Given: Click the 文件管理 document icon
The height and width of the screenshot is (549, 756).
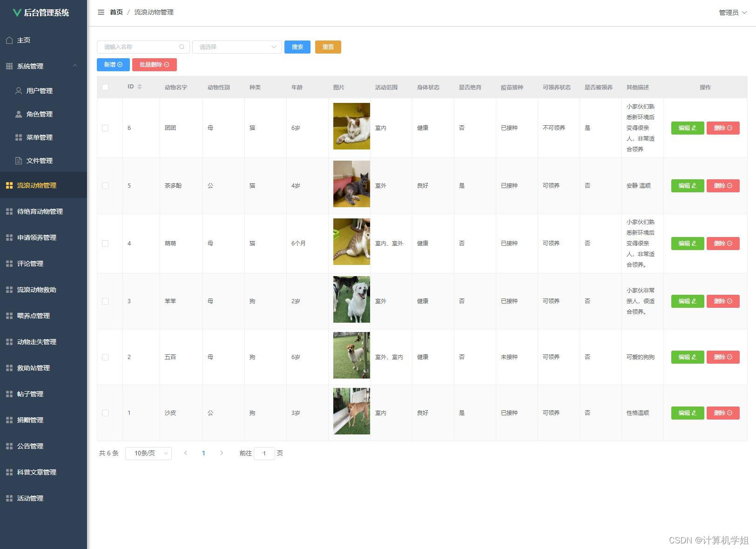Looking at the screenshot, I should click(19, 161).
